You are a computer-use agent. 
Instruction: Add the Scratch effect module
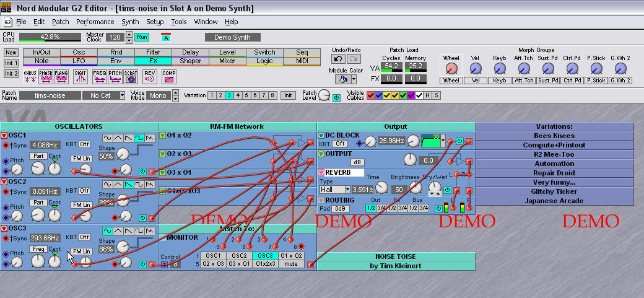(x=131, y=76)
